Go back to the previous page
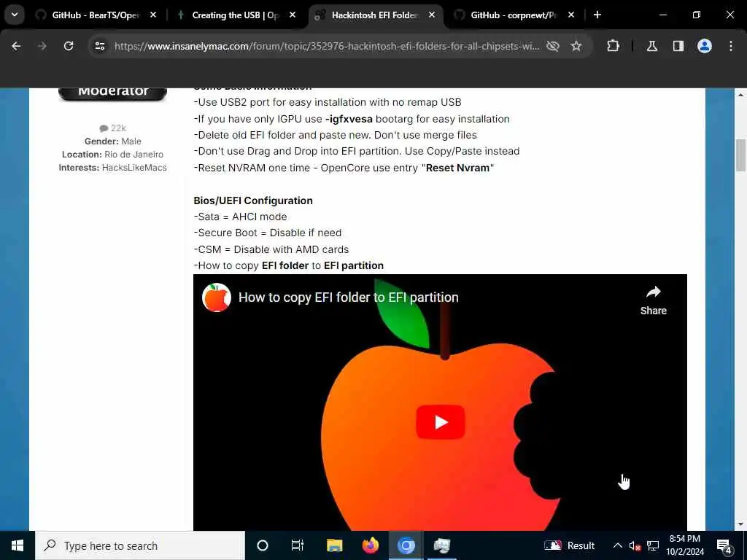 click(16, 46)
